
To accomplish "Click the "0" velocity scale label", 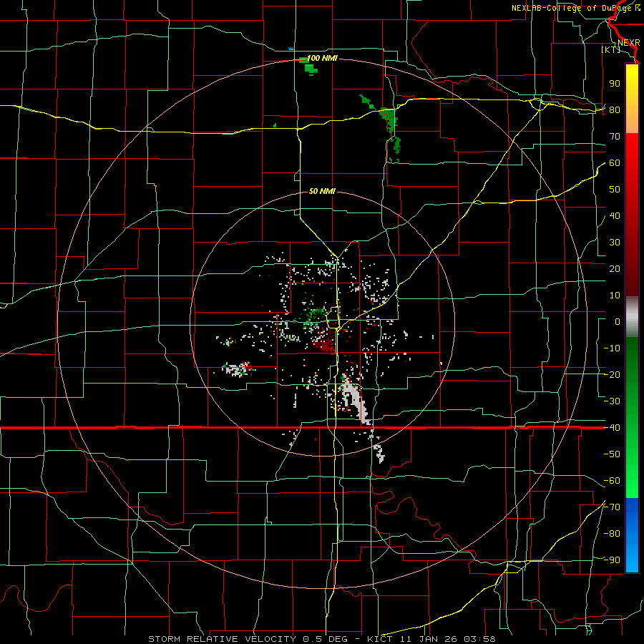I will coord(618,322).
